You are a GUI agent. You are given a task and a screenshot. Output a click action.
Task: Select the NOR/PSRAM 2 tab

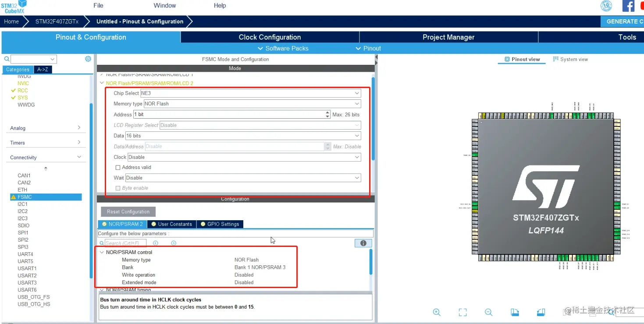[122, 224]
